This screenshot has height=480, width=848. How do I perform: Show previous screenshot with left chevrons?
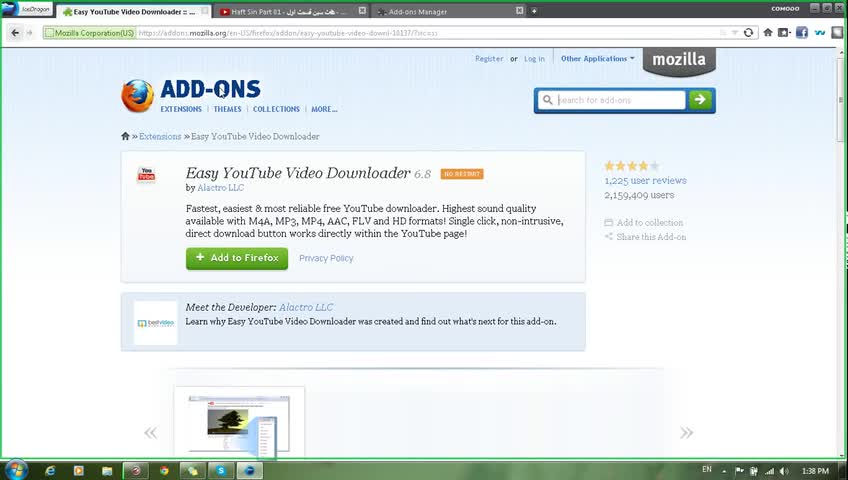150,432
